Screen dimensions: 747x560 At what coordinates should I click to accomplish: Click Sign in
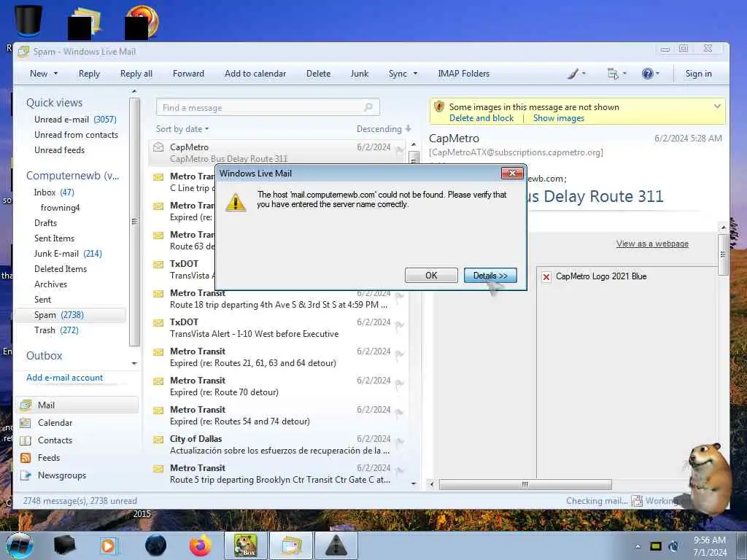tap(698, 74)
